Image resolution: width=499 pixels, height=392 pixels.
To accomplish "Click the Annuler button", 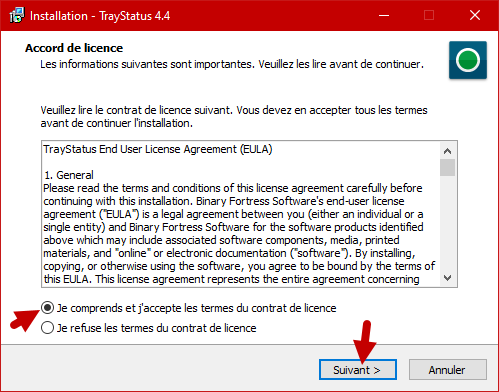I will [x=448, y=370].
